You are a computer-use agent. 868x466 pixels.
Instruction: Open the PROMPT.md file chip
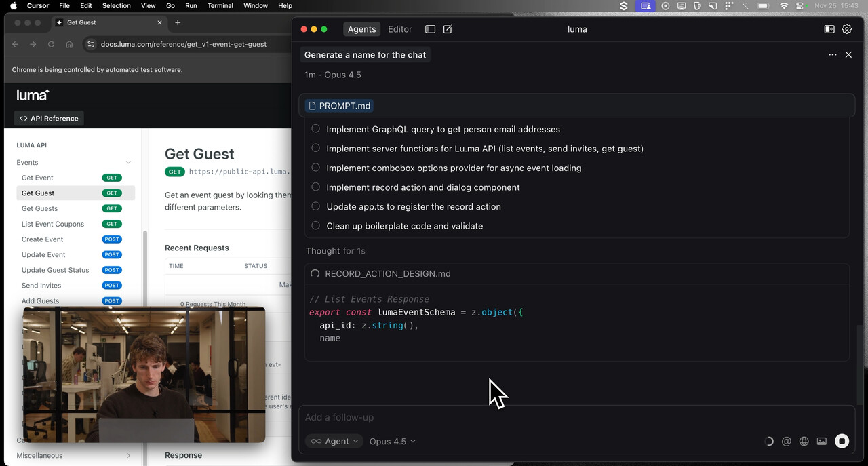[x=339, y=106]
